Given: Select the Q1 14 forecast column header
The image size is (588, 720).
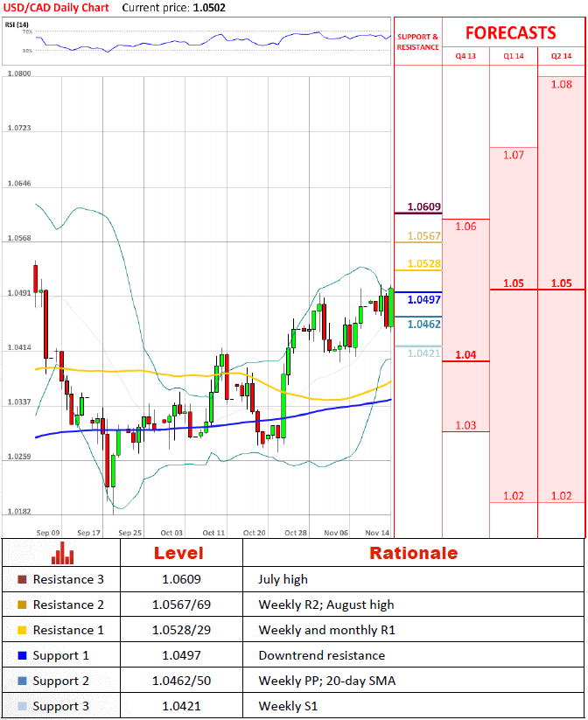Looking at the screenshot, I should pos(513,56).
